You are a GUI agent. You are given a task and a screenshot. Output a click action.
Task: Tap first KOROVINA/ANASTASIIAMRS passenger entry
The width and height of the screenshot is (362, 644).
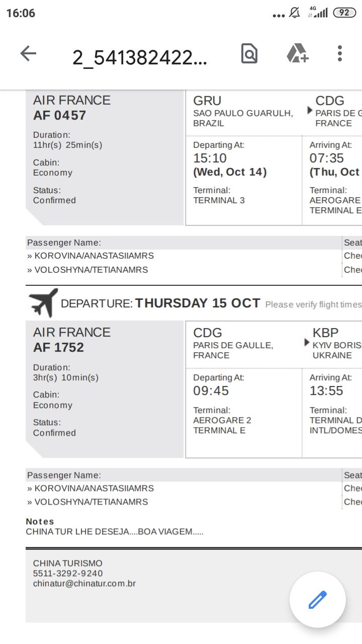(90, 256)
